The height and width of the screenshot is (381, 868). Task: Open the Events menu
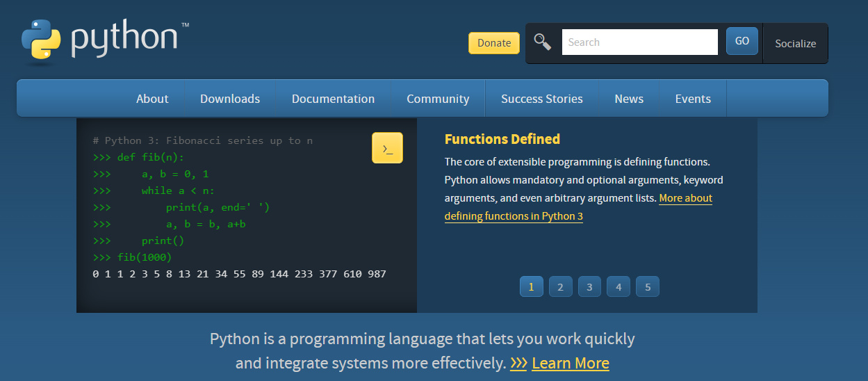click(x=693, y=99)
